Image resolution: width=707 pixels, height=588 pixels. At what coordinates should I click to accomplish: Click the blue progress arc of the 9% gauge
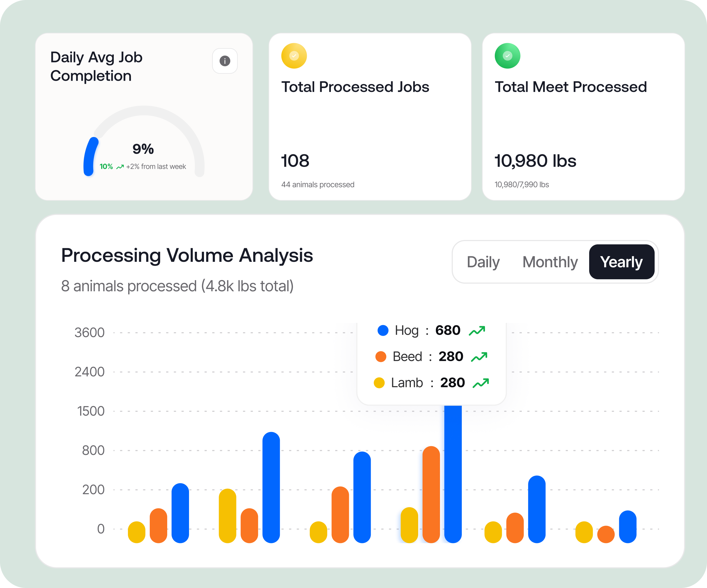[x=89, y=157]
